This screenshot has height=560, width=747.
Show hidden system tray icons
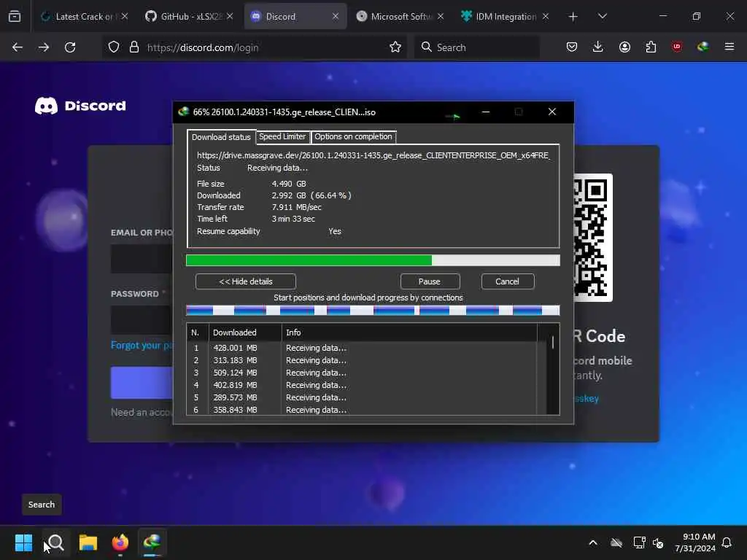(x=593, y=542)
